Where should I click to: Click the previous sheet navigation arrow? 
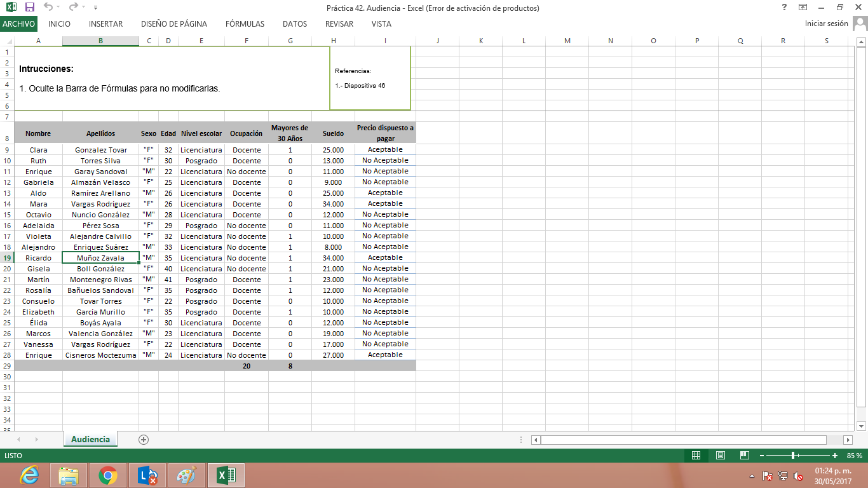(x=18, y=439)
